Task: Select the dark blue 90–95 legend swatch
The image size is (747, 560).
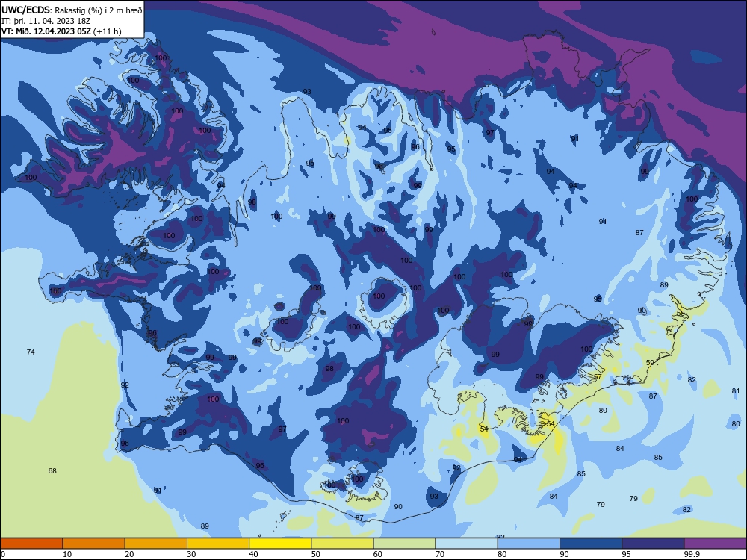Action: point(591,544)
